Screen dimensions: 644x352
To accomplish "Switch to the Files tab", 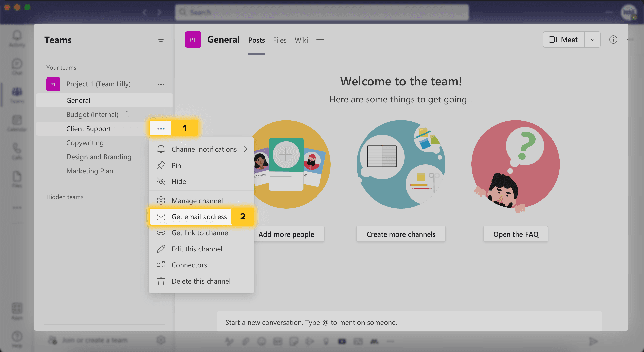I will pos(279,40).
